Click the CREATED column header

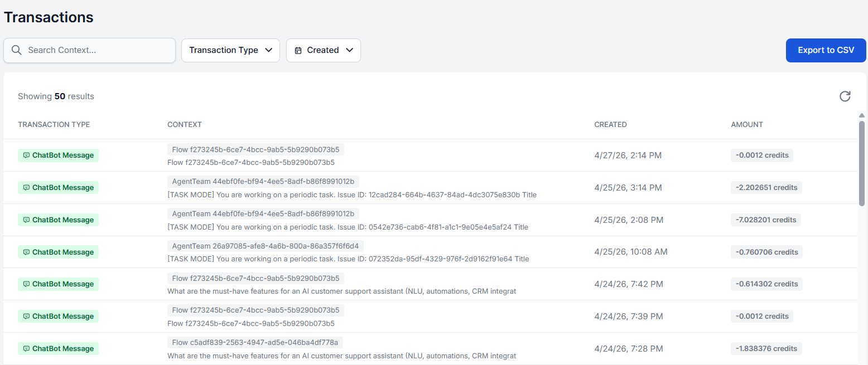pos(610,125)
